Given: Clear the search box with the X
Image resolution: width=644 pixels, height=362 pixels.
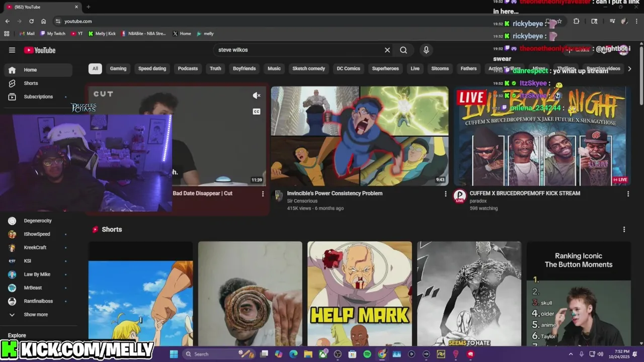Looking at the screenshot, I should coord(387,50).
